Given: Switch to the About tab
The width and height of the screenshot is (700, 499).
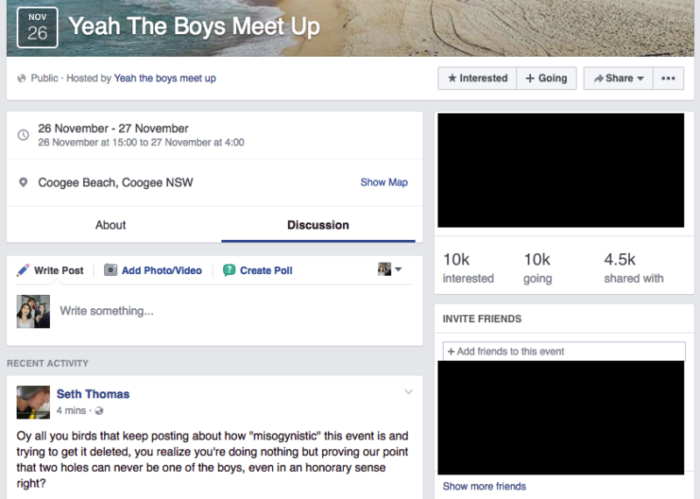Looking at the screenshot, I should [x=110, y=225].
